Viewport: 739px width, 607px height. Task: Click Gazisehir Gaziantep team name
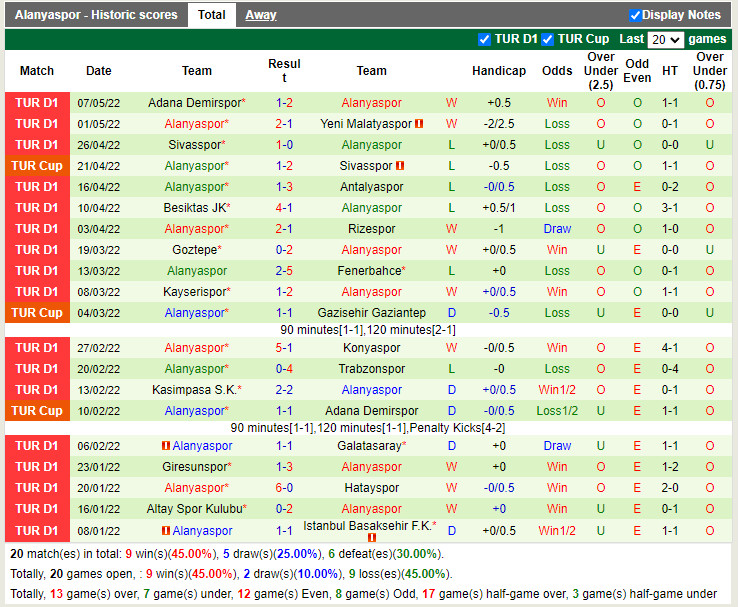(371, 313)
